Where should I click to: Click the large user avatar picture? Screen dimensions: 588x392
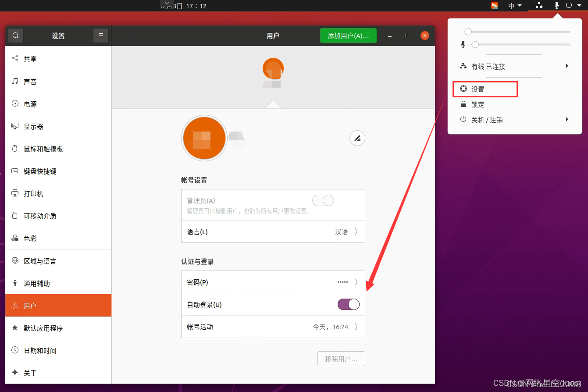click(x=204, y=138)
